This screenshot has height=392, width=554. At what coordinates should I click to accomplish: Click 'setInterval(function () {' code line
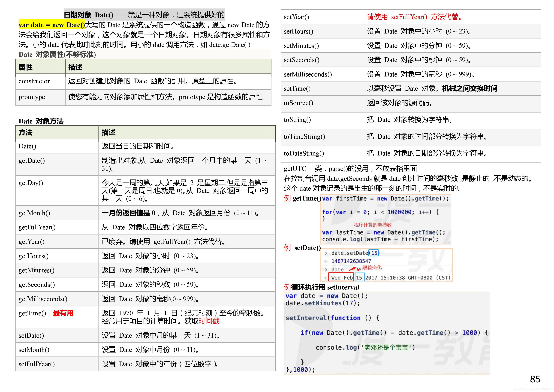tap(332, 318)
